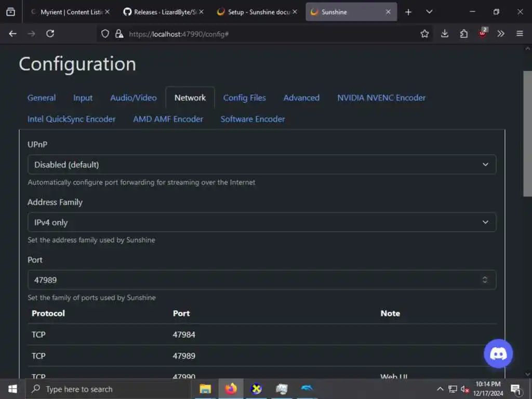Open the Audio/Video configuration tab

134,98
